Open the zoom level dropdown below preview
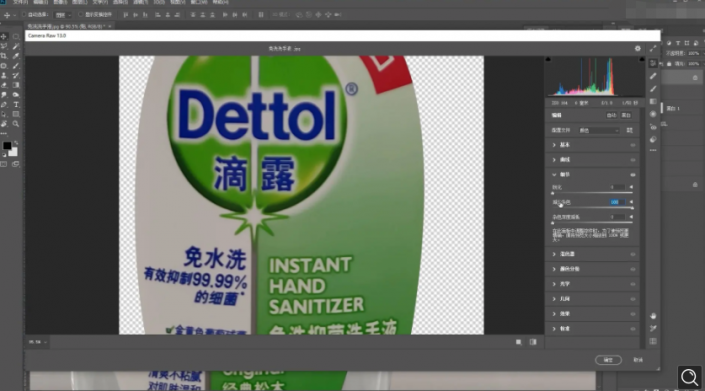 (38, 342)
